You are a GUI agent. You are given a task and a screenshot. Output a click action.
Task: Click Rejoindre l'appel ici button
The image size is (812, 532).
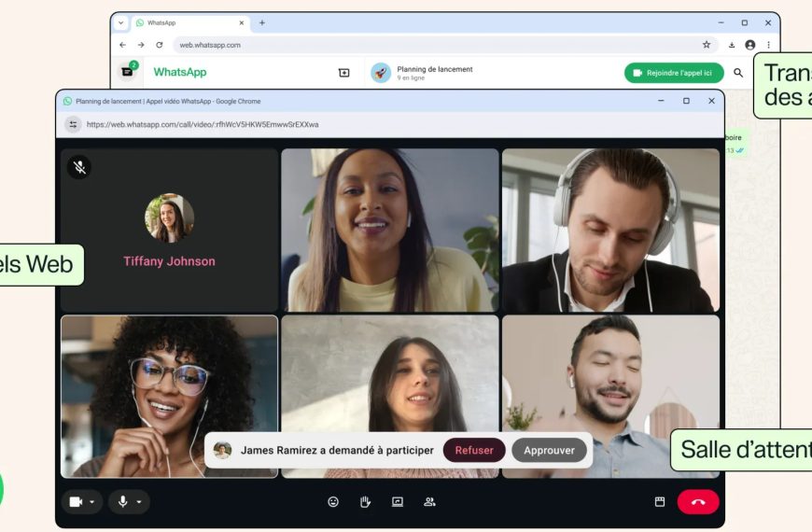(x=674, y=73)
